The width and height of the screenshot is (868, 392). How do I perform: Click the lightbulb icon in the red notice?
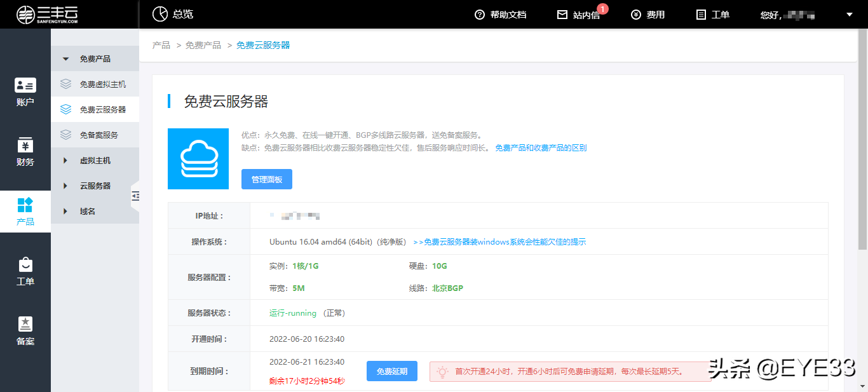[x=442, y=371]
